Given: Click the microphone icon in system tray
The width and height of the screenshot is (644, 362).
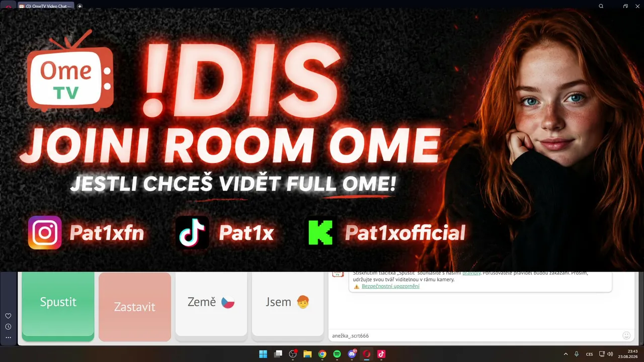Looking at the screenshot, I should click(577, 354).
